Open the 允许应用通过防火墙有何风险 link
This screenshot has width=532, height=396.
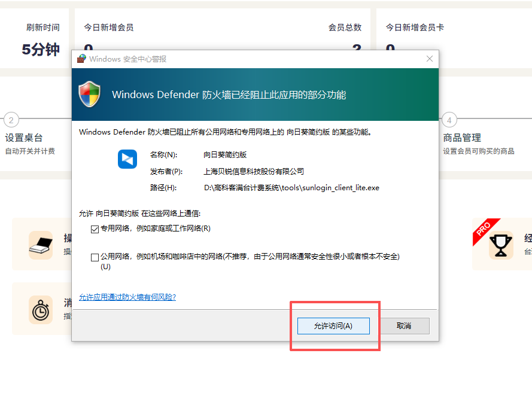tap(127, 297)
